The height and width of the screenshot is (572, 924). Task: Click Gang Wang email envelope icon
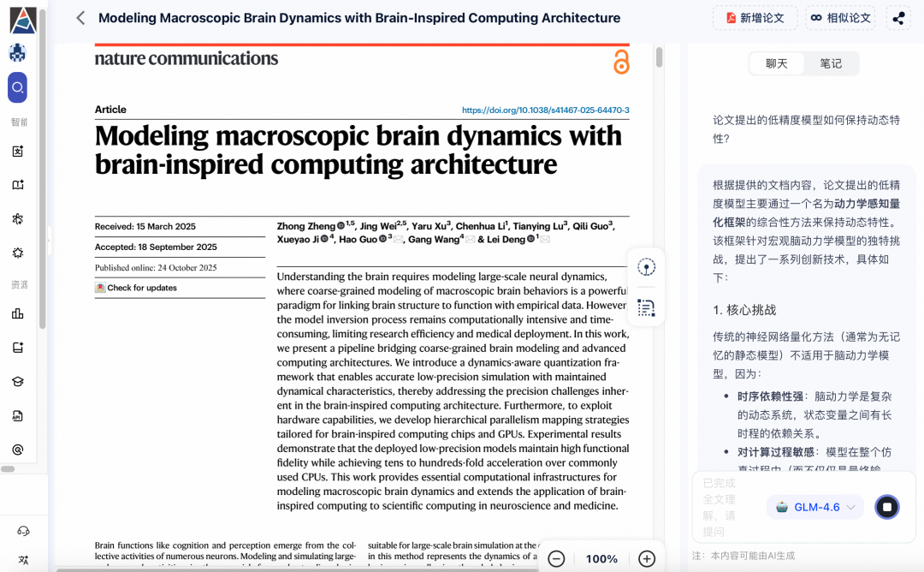(471, 240)
